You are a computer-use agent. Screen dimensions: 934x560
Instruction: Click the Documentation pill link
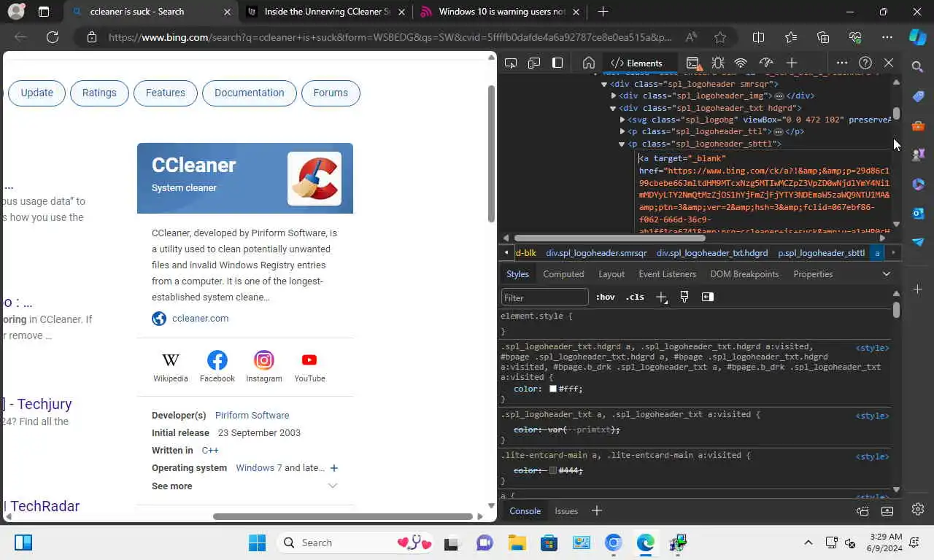[250, 93]
